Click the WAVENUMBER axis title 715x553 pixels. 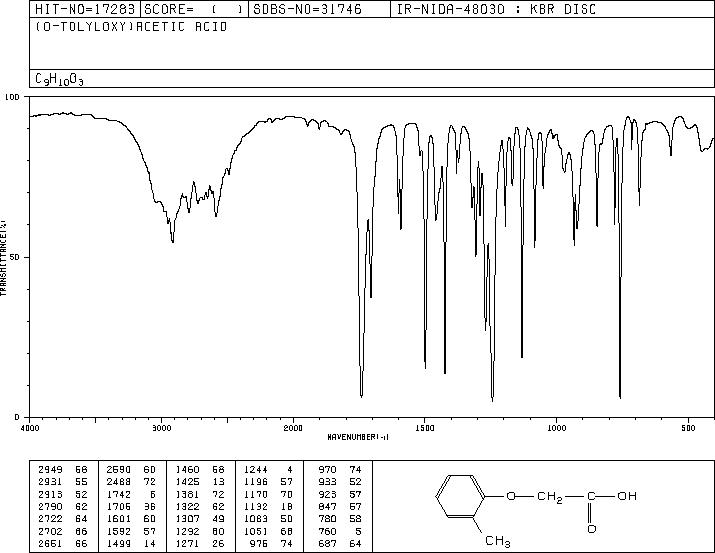click(358, 437)
